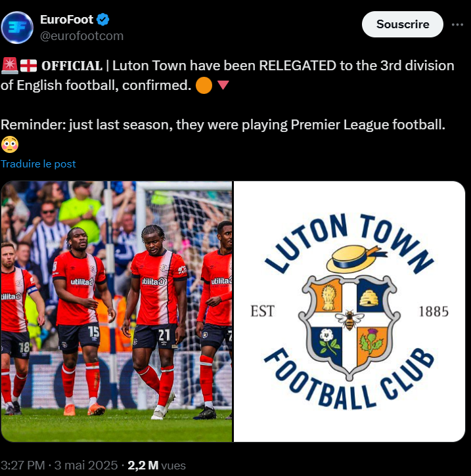Click the EuroFoot display name
This screenshot has height=476, width=471.
pyautogui.click(x=66, y=20)
